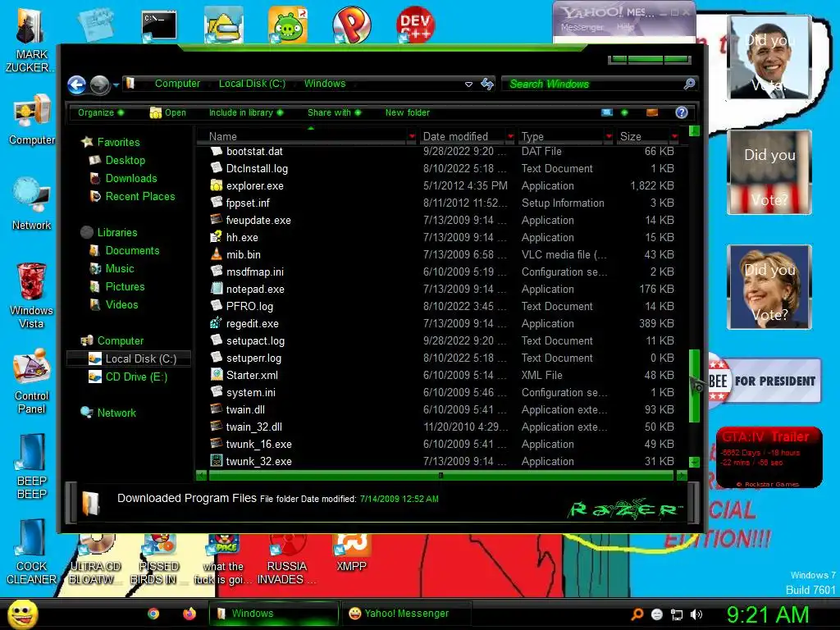Sort by Name column header
The width and height of the screenshot is (840, 630).
coord(303,137)
